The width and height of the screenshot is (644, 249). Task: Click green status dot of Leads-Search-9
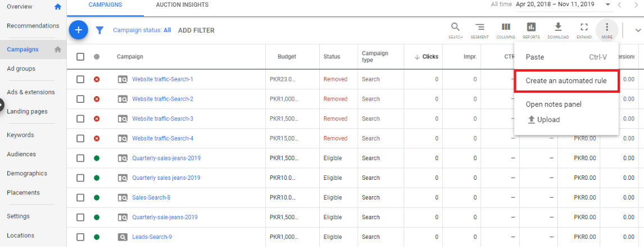click(x=97, y=237)
